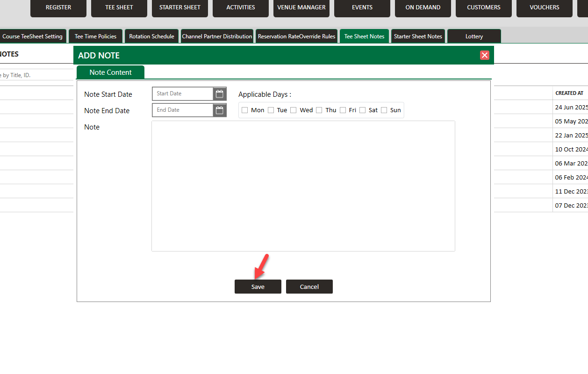588x374 pixels.
Task: Click inside the Note text area
Action: pos(303,186)
